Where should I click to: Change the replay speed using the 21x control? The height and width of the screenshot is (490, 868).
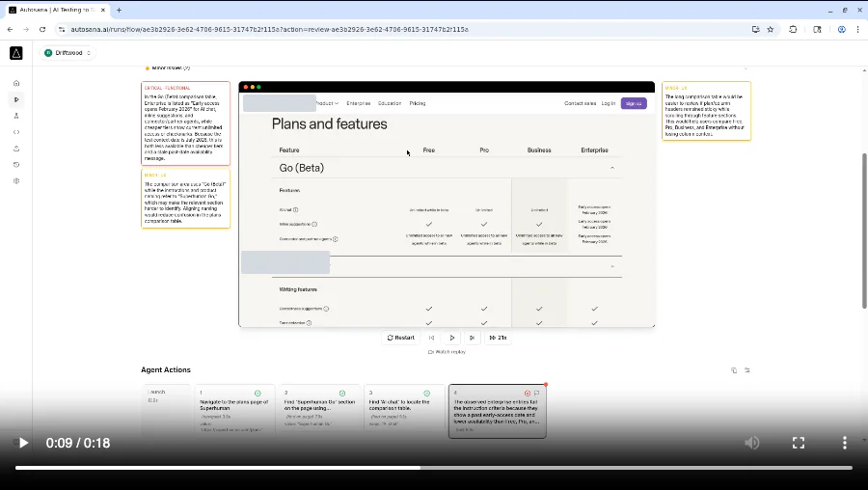coord(499,338)
